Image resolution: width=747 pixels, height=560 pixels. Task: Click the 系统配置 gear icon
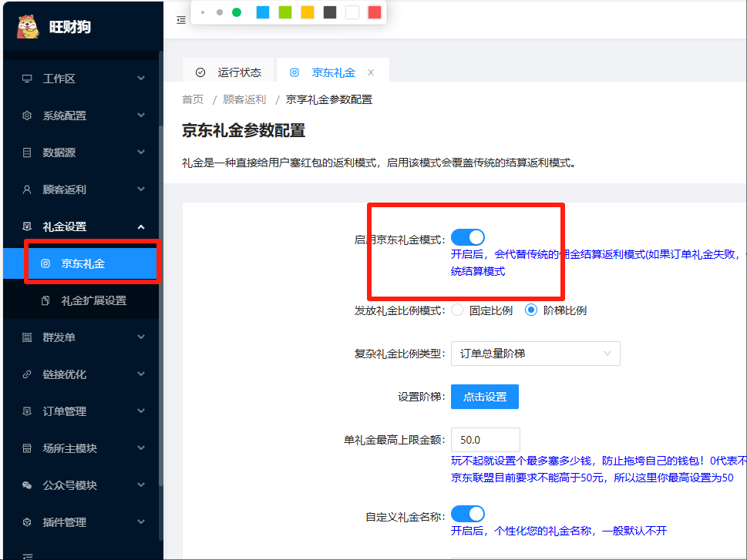coord(27,116)
